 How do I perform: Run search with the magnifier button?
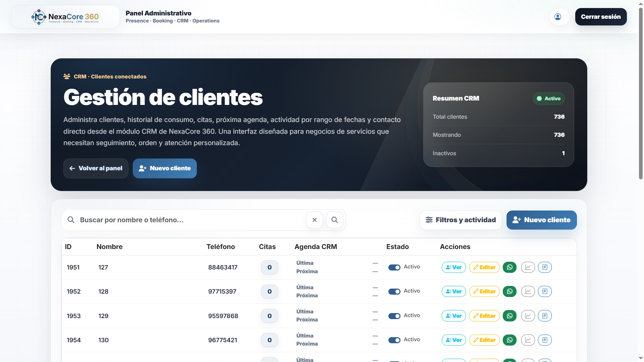335,220
